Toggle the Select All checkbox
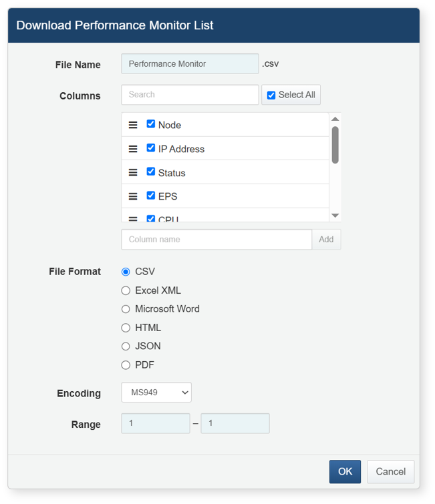This screenshot has width=435, height=504. click(x=271, y=95)
